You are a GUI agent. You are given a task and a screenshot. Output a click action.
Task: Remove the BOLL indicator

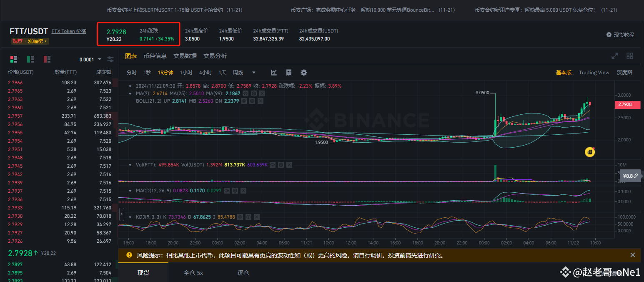coord(261,101)
